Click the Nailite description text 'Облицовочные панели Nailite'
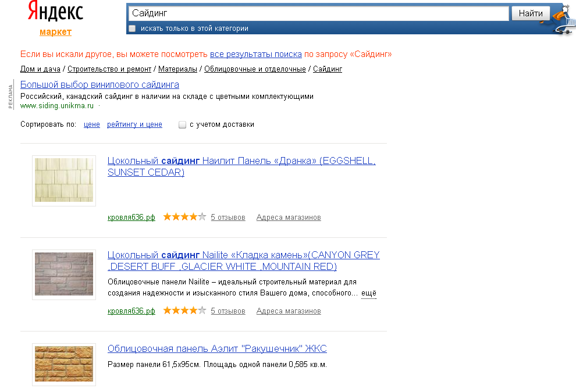This screenshot has height=392, width=576. pyautogui.click(x=158, y=282)
